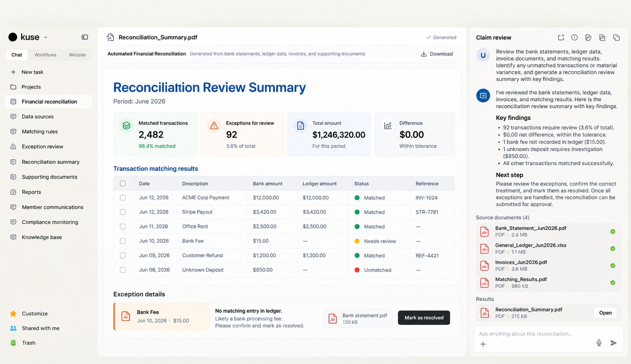The height and width of the screenshot is (364, 631).
Task: Switch to the Workflows tab
Action: coord(46,55)
